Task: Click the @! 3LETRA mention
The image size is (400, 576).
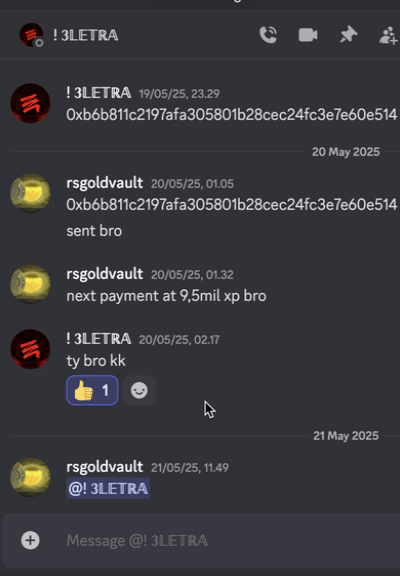Action: [x=108, y=488]
